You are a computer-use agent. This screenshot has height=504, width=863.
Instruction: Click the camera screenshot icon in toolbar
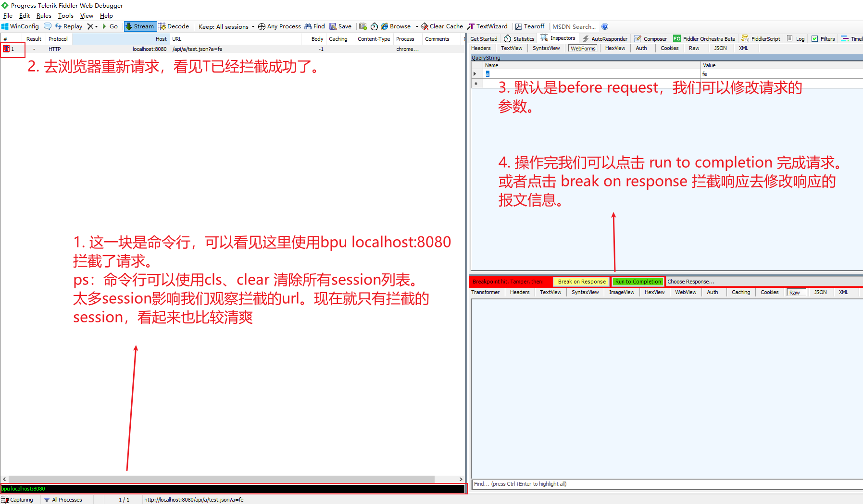point(363,26)
